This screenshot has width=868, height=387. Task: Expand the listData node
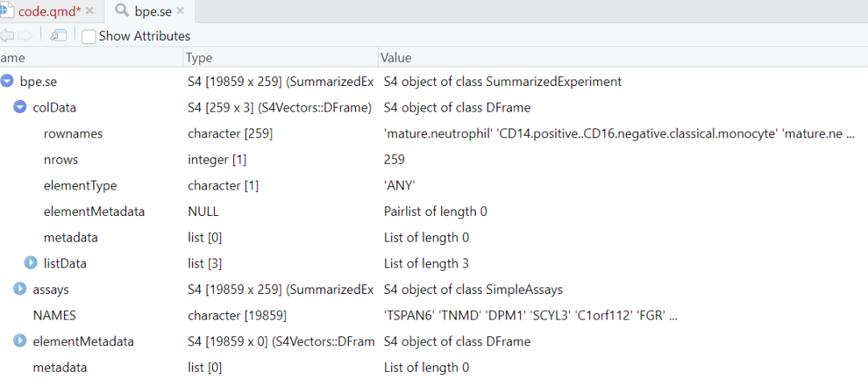[x=31, y=263]
